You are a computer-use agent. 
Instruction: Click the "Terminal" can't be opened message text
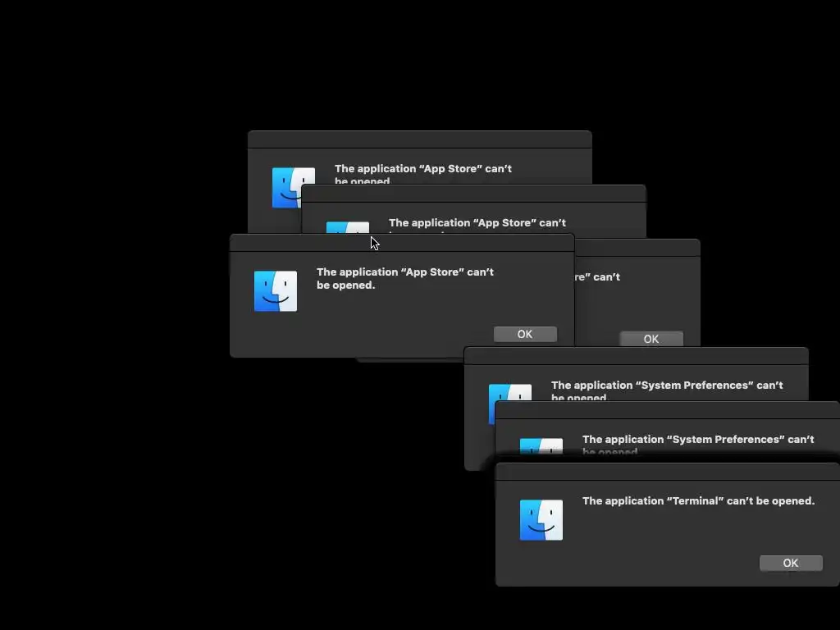(x=698, y=501)
